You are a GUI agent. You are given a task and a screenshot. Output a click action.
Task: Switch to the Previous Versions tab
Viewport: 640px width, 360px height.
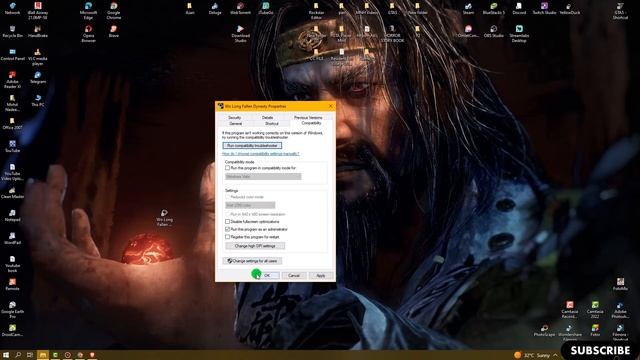click(308, 118)
